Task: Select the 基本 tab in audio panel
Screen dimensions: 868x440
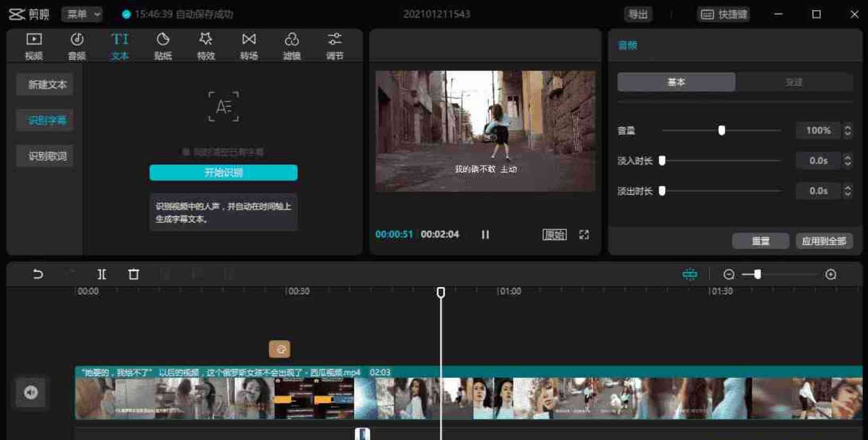Action: [x=676, y=82]
